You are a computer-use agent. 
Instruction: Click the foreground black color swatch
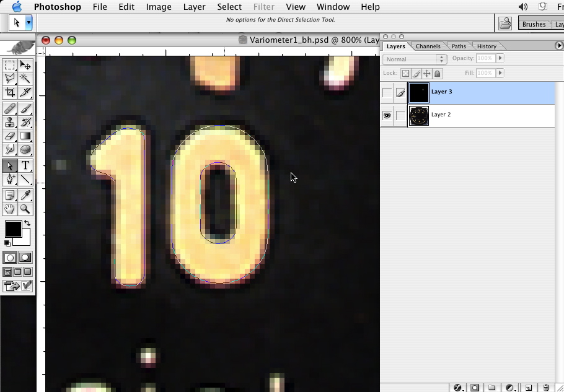pos(12,229)
